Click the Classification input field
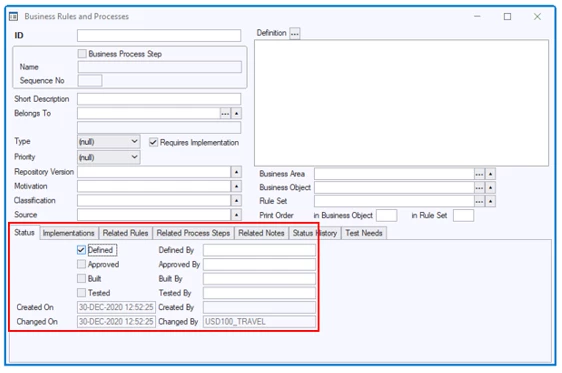562x373 pixels. click(154, 201)
